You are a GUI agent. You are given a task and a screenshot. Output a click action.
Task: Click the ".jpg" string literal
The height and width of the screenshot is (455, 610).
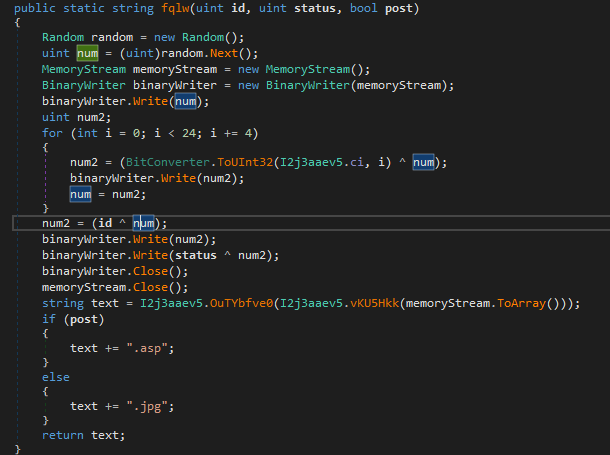point(147,406)
